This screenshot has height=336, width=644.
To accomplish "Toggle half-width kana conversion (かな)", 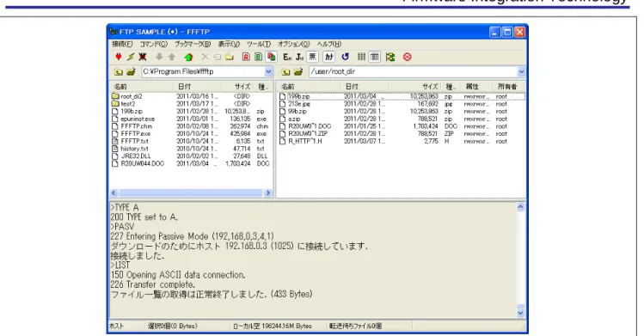I will tap(329, 57).
